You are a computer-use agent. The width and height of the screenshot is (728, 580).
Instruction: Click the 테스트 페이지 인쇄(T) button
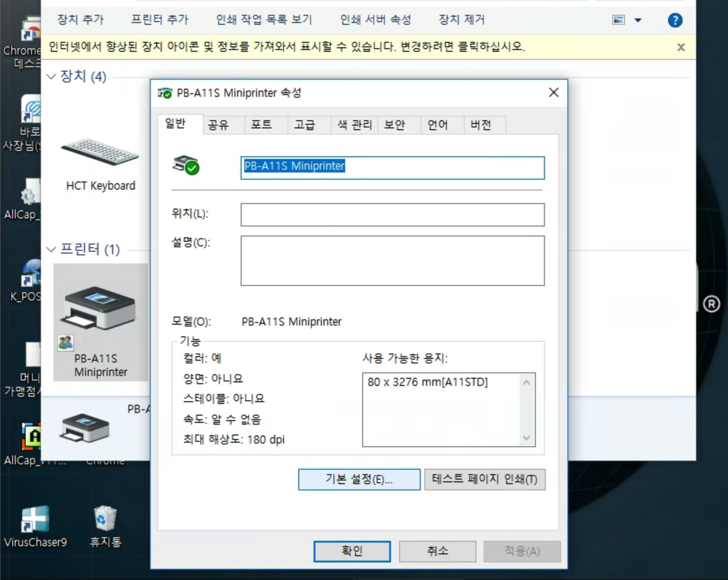coord(485,479)
